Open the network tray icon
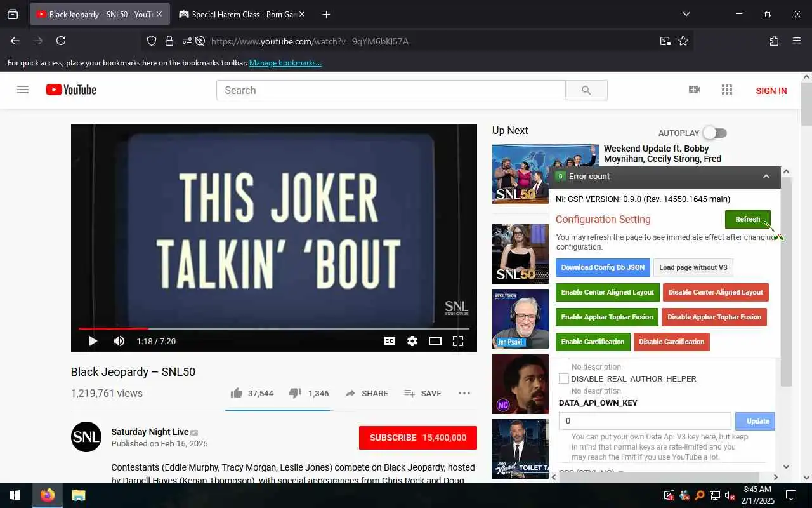The image size is (812, 508). [x=715, y=495]
